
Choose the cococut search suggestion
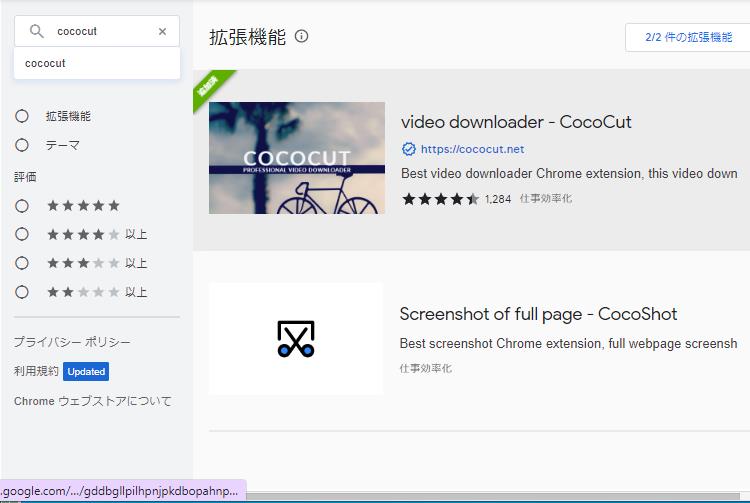97,63
